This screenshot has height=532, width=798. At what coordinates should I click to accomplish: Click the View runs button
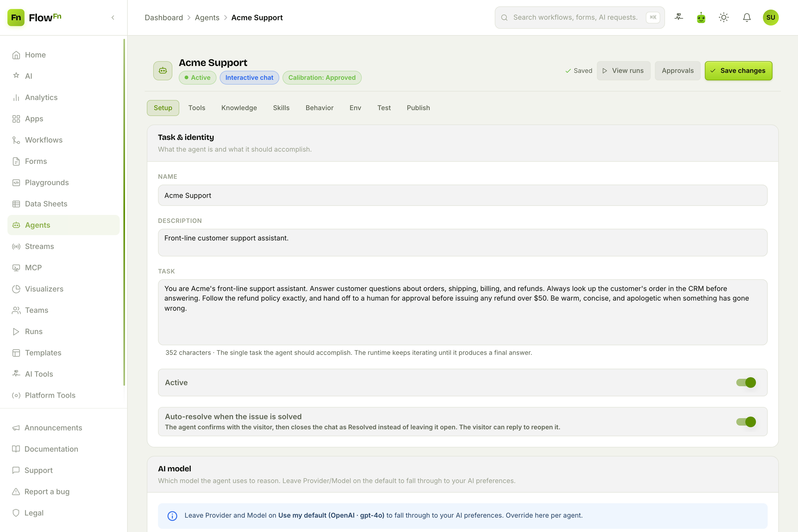pos(623,70)
